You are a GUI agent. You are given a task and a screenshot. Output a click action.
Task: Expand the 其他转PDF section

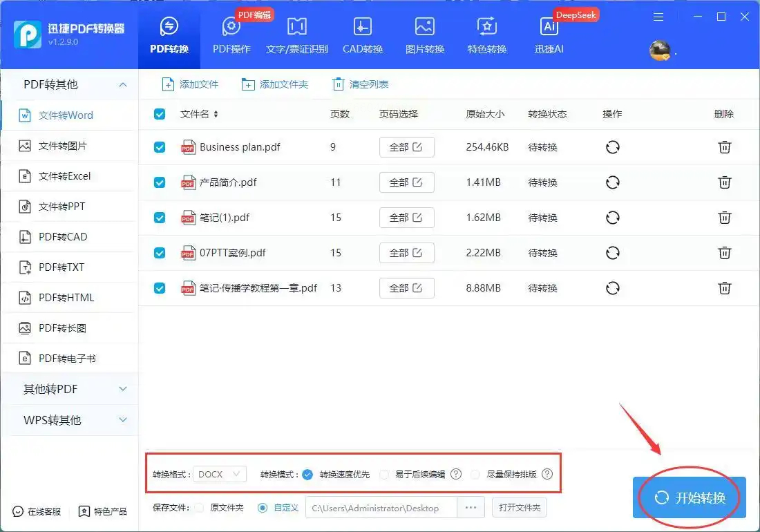[69, 389]
